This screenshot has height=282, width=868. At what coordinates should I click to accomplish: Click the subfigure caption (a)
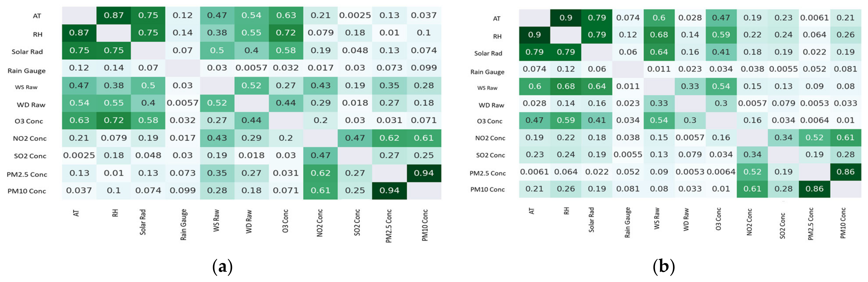[222, 267]
